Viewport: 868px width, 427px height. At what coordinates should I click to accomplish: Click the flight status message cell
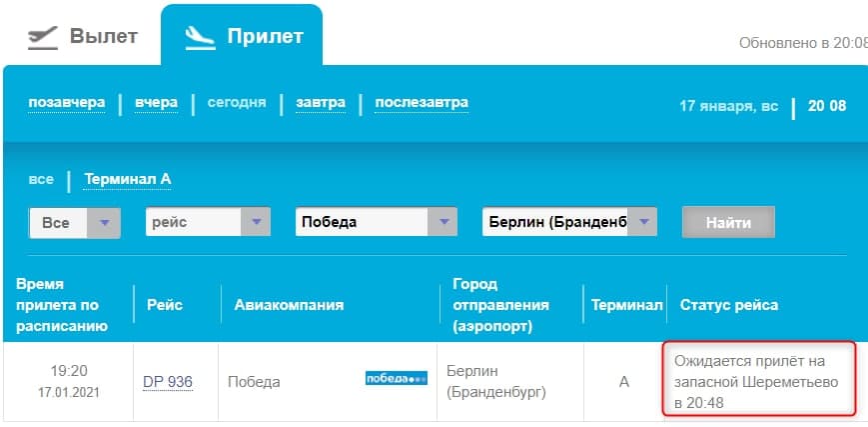761,380
